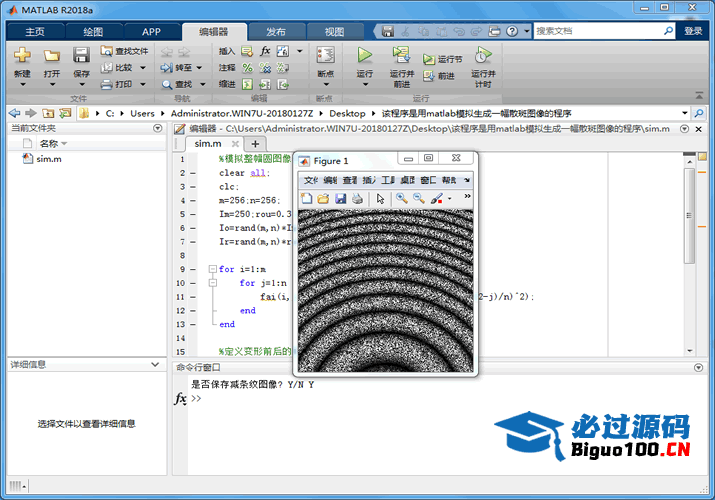Click Figure 1 print icon

[357, 198]
